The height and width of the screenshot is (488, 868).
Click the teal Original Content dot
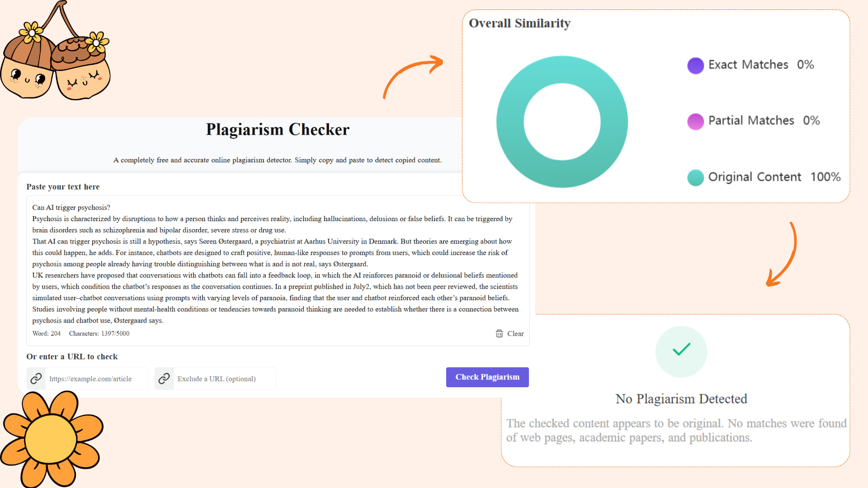pyautogui.click(x=695, y=178)
